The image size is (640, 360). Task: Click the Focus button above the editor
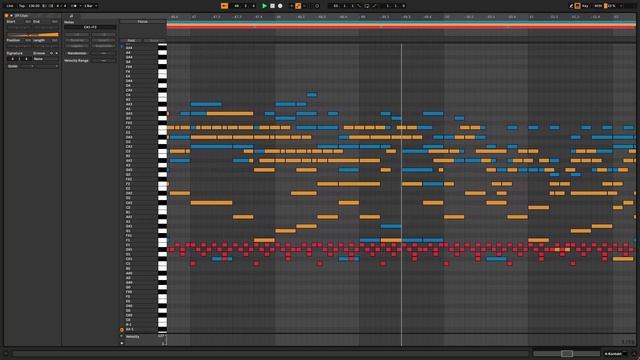pos(142,22)
